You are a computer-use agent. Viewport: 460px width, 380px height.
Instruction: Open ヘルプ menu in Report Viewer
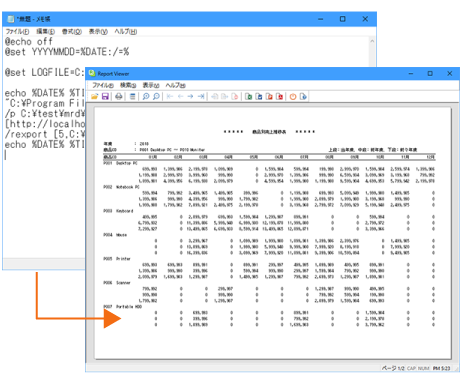175,85
